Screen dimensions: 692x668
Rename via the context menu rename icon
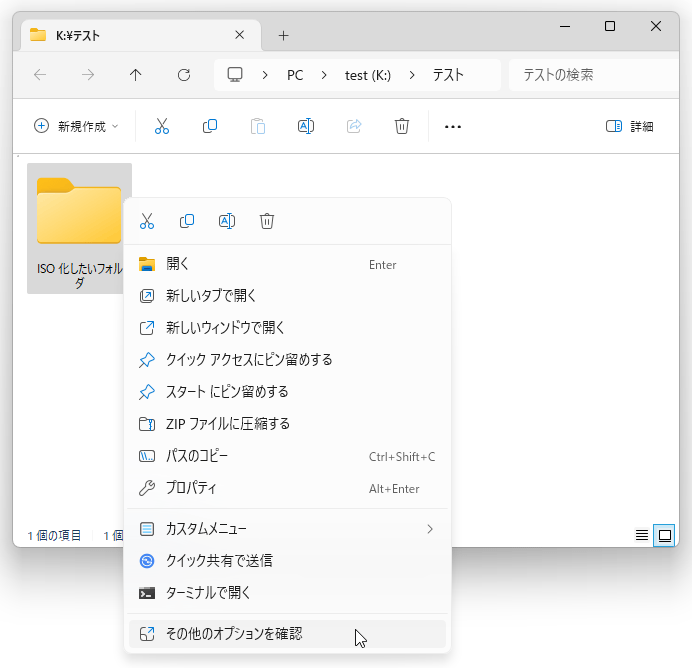coord(227,221)
